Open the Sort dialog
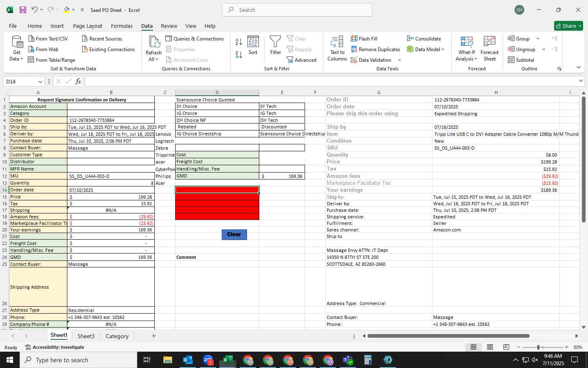Viewport: 588px width, 368px height. tap(253, 45)
